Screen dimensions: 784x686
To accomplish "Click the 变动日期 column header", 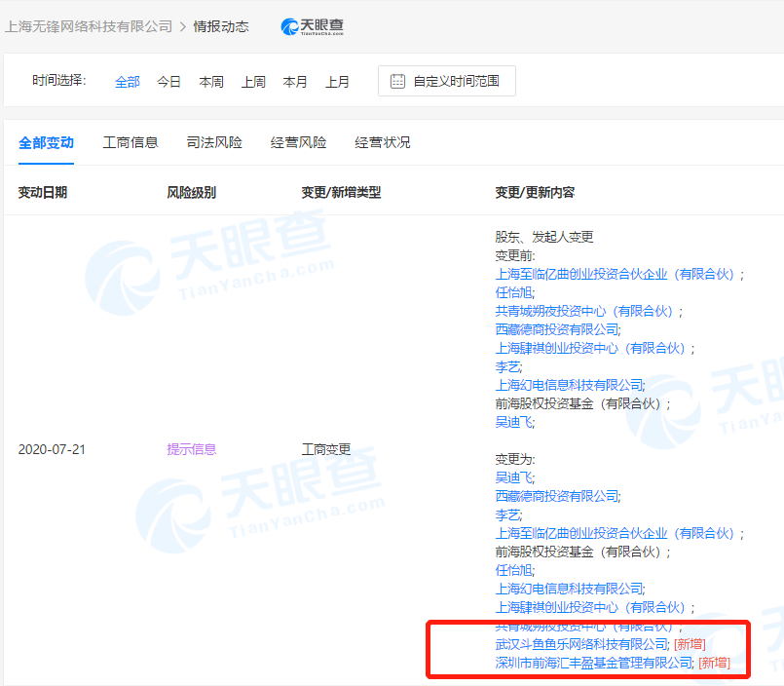I will 43,193.
